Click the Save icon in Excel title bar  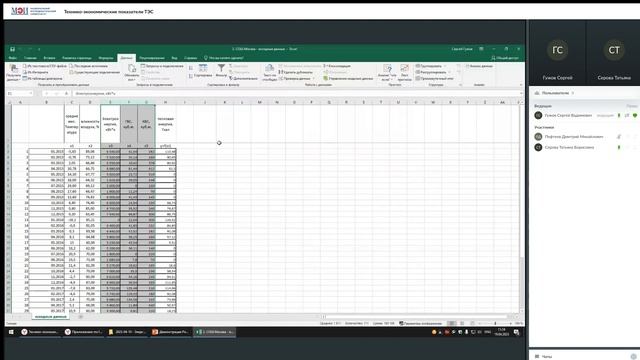(12, 49)
